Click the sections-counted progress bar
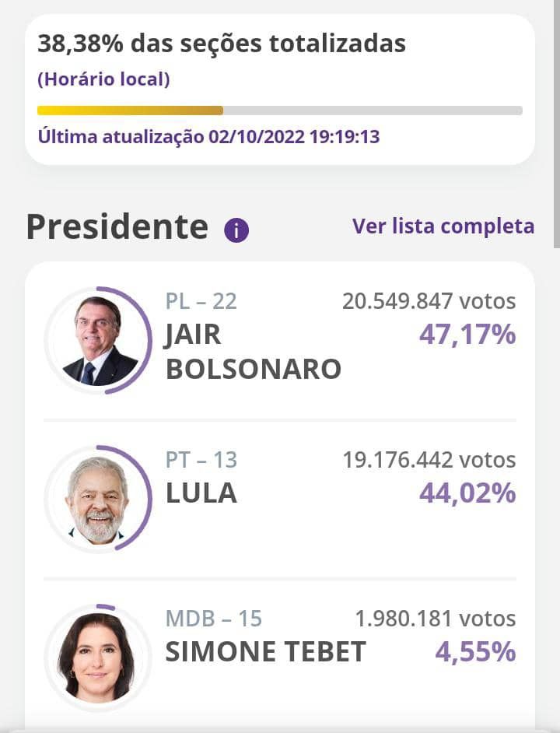The height and width of the screenshot is (733, 560). (x=280, y=110)
